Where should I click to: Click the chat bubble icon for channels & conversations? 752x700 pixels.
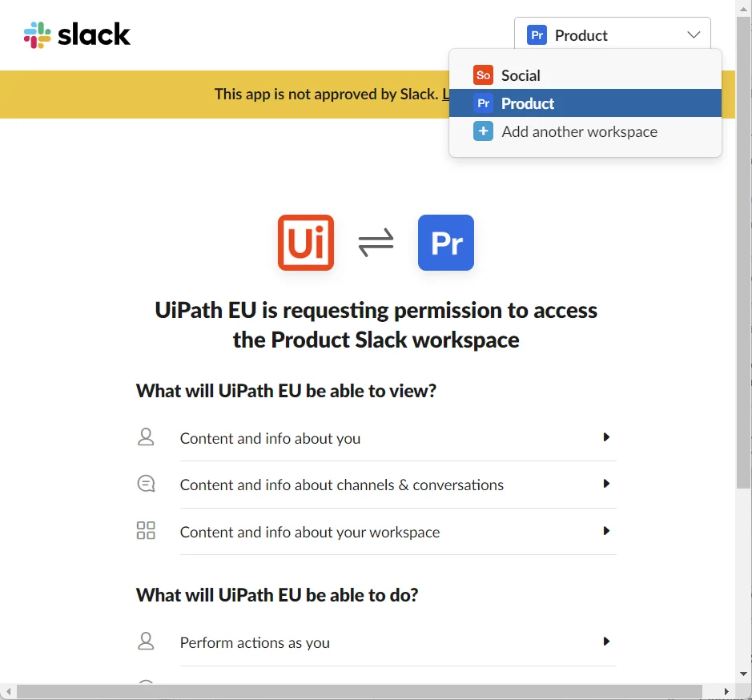point(146,484)
